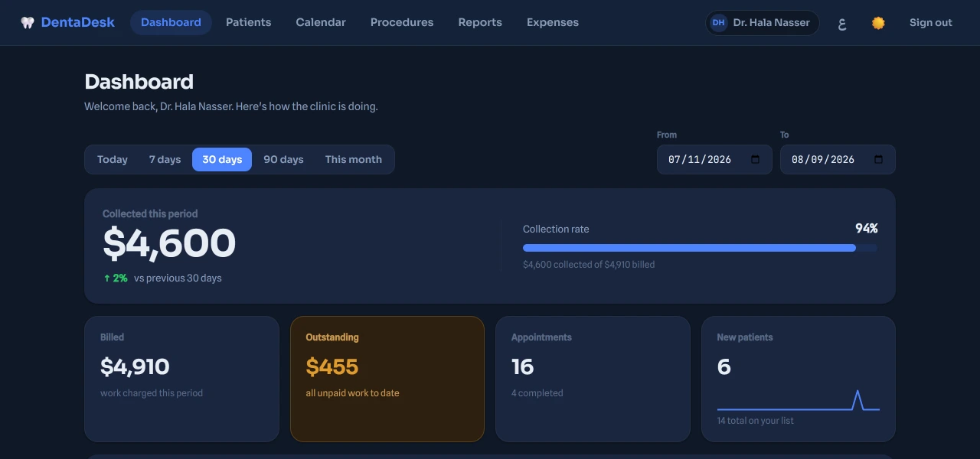The image size is (980, 459).
Task: Open Dr. Hala Nasser profile chip
Action: [762, 23]
